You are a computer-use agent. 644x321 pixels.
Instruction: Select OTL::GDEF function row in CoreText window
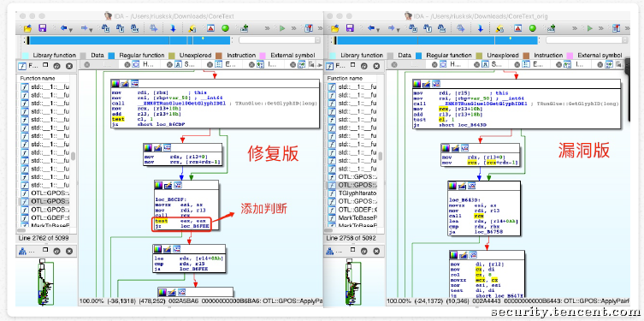pyautogui.click(x=44, y=217)
